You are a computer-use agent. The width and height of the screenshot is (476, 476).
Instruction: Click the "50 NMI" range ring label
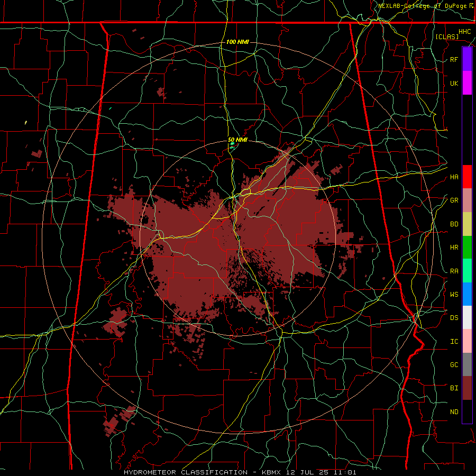(237, 140)
